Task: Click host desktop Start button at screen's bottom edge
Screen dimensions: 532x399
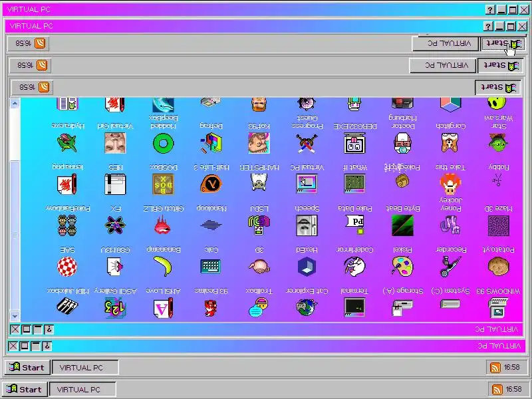Action: 25,390
